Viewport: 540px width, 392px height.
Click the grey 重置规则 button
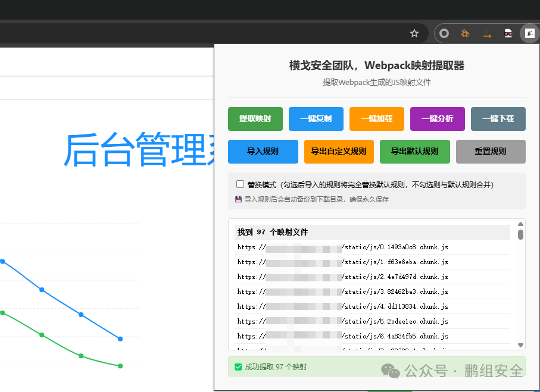pos(491,152)
